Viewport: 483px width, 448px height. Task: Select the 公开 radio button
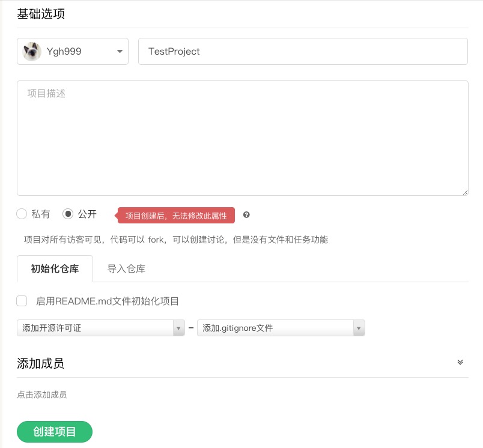[68, 214]
